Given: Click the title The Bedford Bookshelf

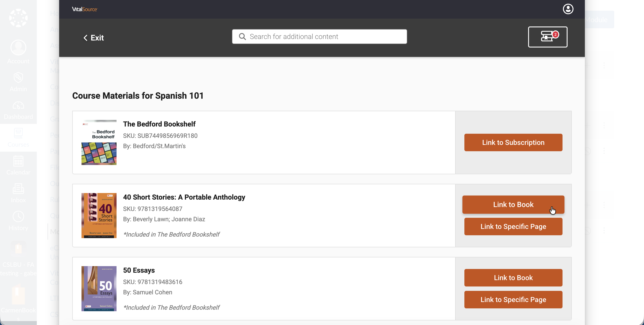Looking at the screenshot, I should [159, 124].
